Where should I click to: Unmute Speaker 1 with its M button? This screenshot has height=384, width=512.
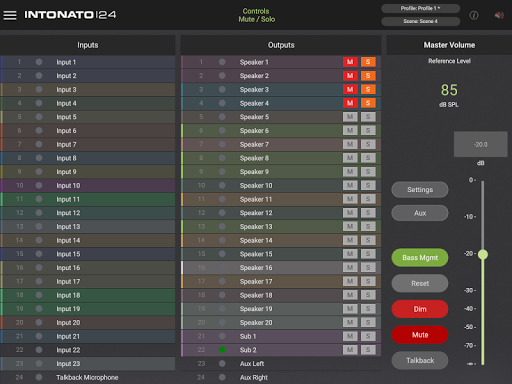[350, 62]
